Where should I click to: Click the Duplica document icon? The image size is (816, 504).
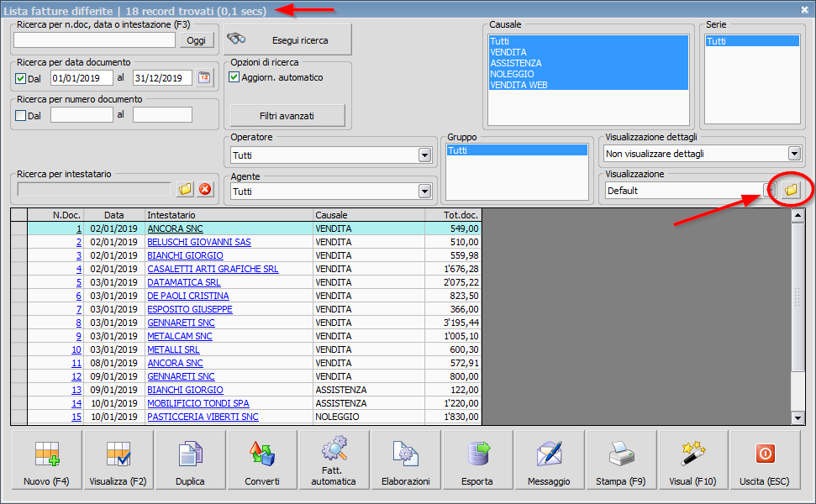click(x=190, y=454)
